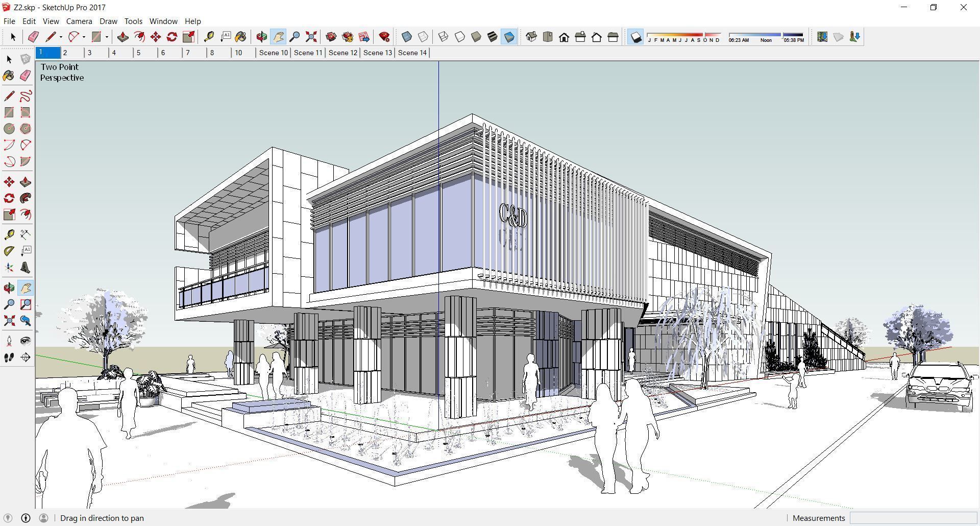Select the 3D Text tool in left toolbar

click(x=26, y=268)
